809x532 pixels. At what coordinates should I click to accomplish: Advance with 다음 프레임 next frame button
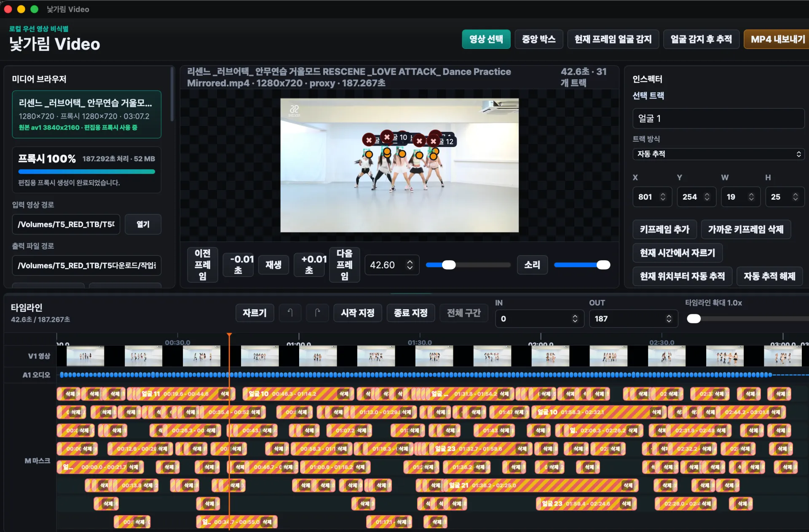point(344,265)
